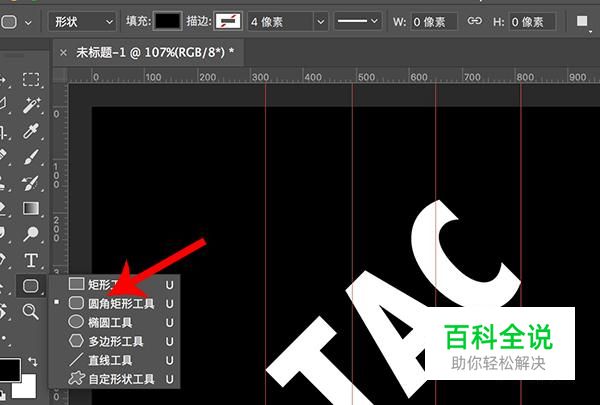Select the Brush tool
The width and height of the screenshot is (600, 405).
pos(31,157)
